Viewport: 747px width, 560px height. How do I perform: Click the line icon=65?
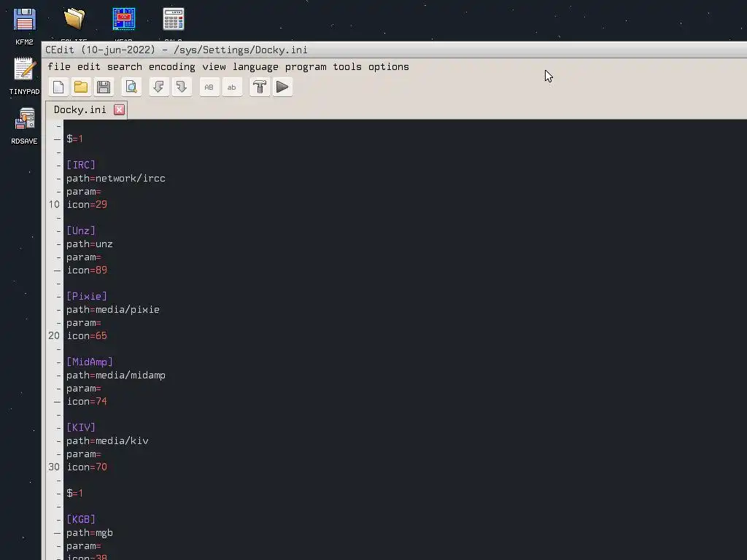[87, 336]
